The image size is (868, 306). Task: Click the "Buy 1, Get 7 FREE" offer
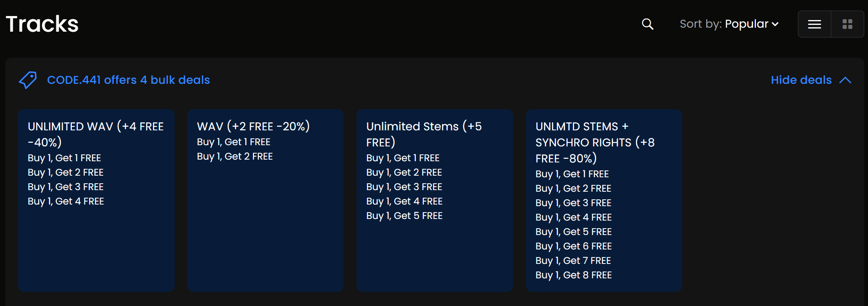point(573,261)
